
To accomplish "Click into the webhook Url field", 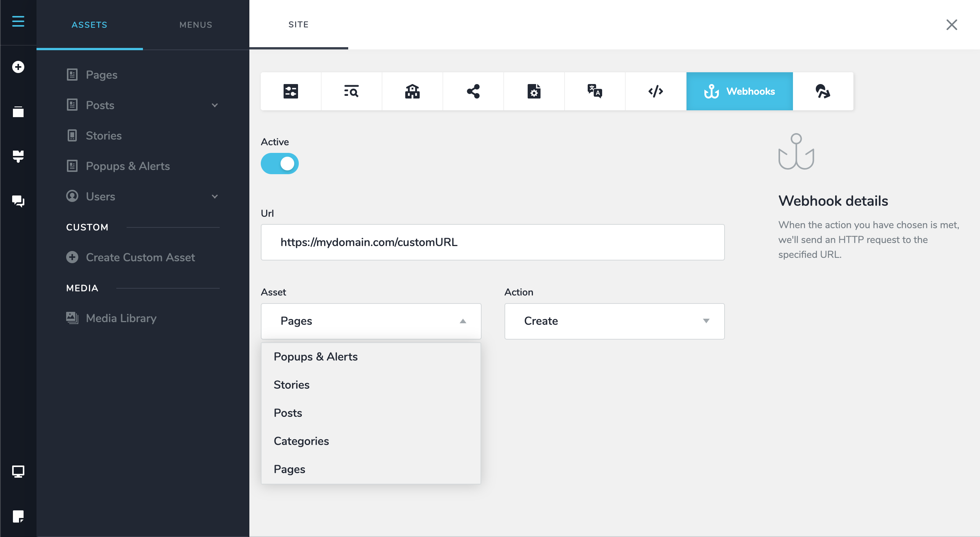I will tap(492, 242).
